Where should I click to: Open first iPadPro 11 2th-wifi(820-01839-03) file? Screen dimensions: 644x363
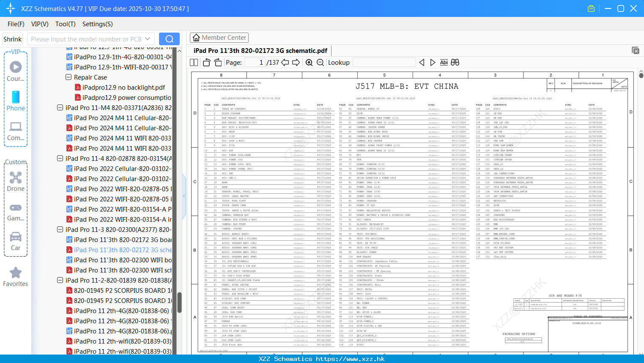[119, 341]
